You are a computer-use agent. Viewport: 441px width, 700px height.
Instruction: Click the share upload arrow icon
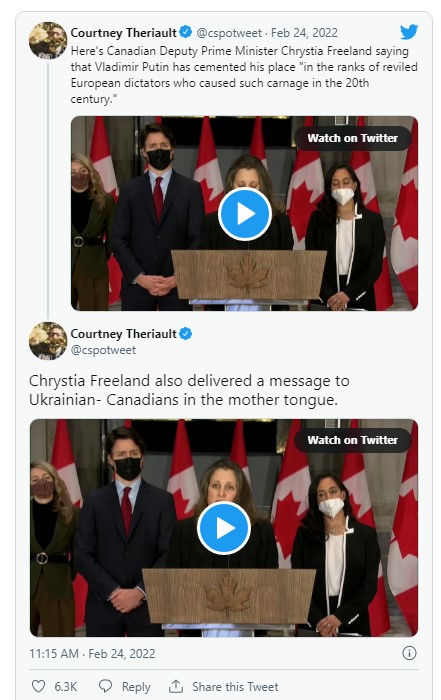176,686
